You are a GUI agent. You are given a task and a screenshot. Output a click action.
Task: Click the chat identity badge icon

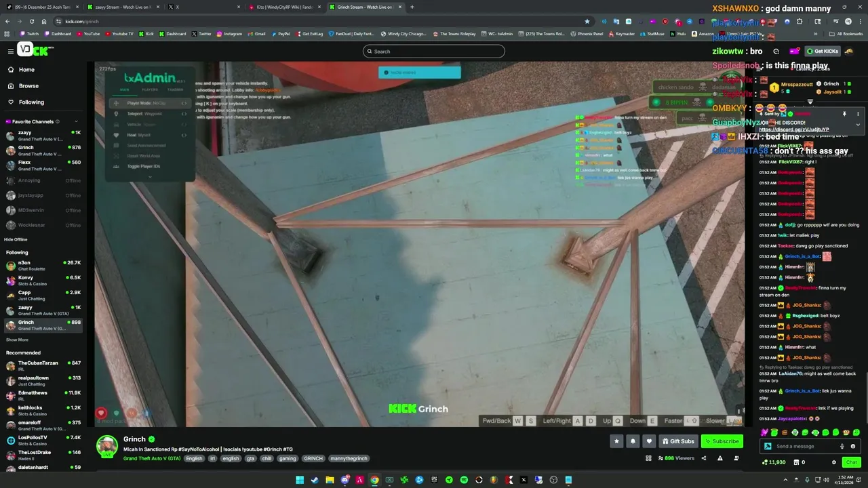tap(768, 446)
